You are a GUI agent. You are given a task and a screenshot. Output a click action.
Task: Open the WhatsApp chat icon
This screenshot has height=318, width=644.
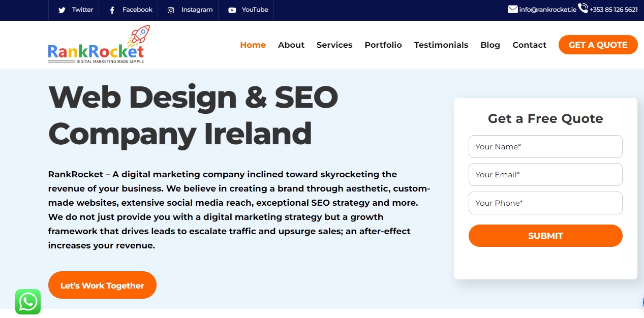[28, 302]
